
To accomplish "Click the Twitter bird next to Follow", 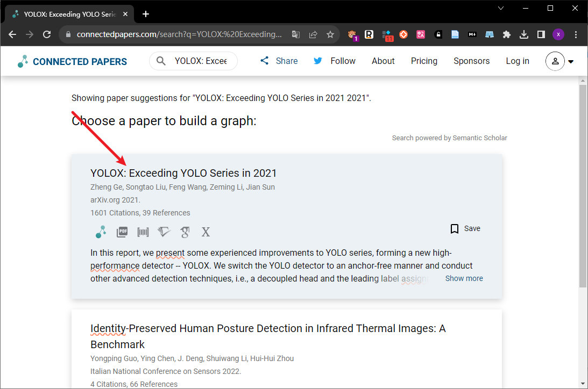I will 317,61.
